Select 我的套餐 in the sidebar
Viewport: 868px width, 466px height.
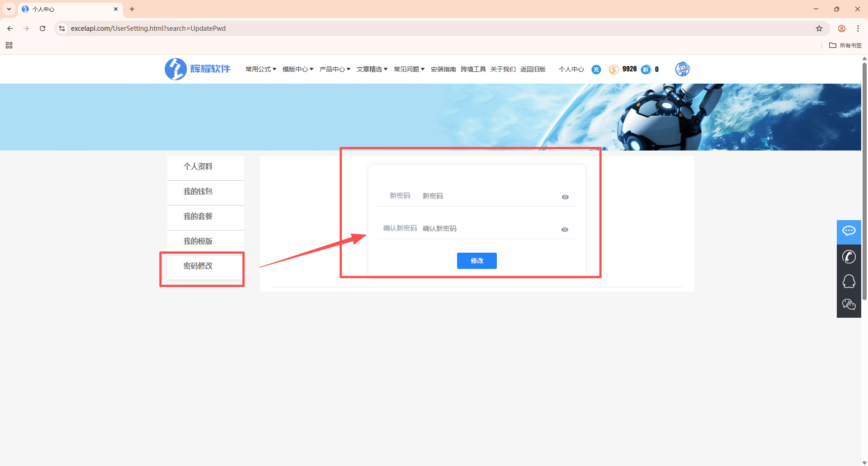point(206,218)
